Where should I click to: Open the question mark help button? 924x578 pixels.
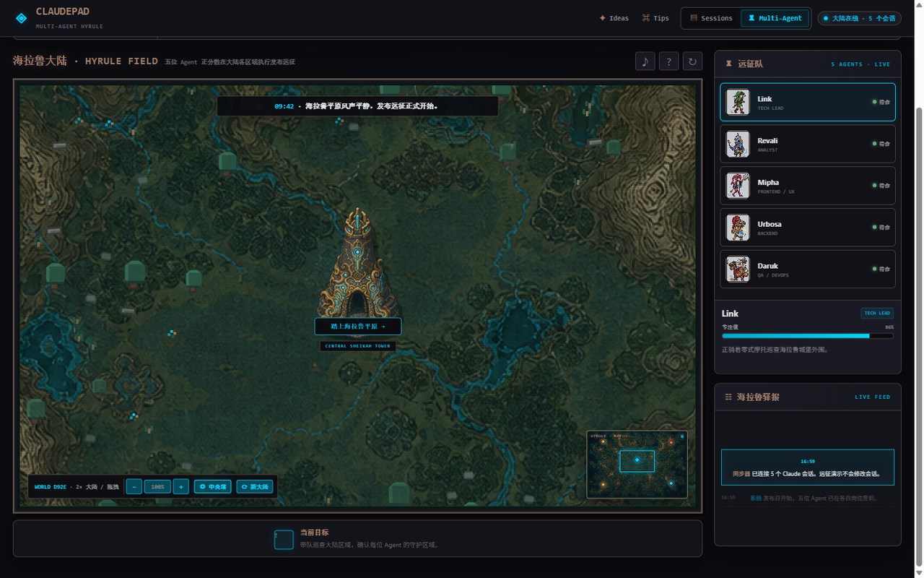pyautogui.click(x=668, y=61)
